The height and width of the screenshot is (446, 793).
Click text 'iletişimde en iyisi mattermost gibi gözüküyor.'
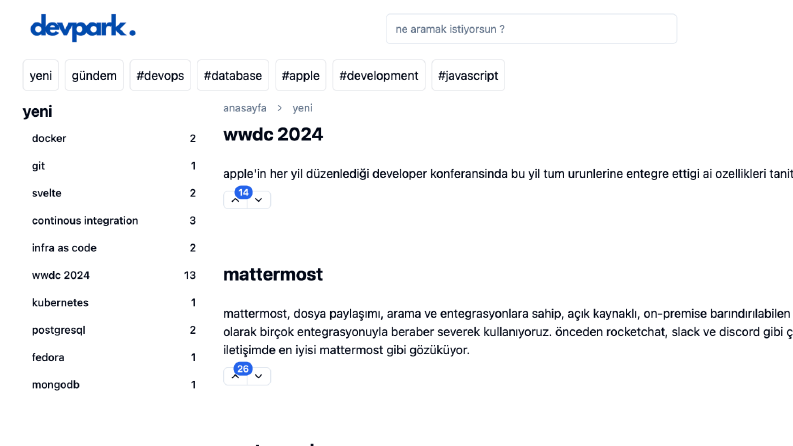[x=346, y=350]
